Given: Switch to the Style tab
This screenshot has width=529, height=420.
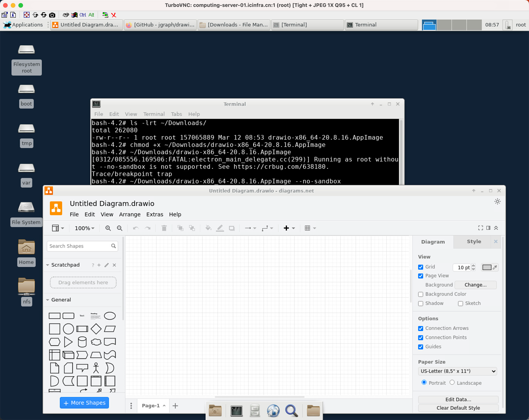Looking at the screenshot, I should coord(474,242).
